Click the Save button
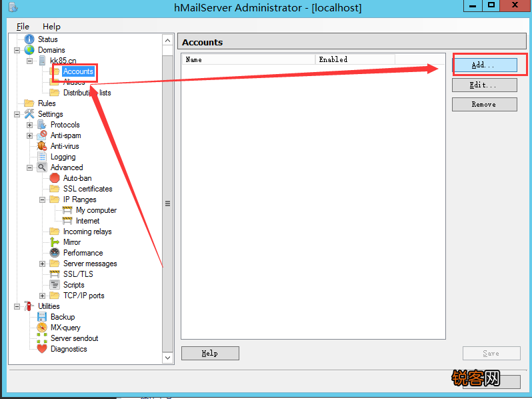Screen dimensions: 532x399 491,353
